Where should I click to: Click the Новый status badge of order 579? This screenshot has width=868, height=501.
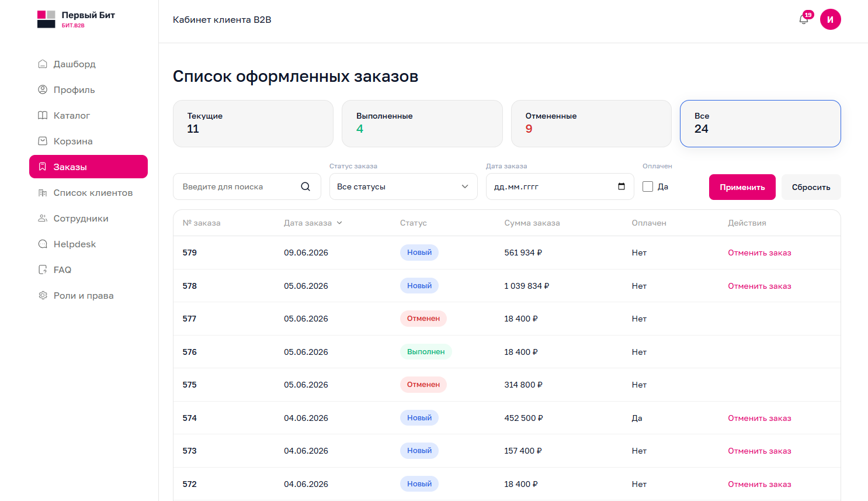pos(419,253)
